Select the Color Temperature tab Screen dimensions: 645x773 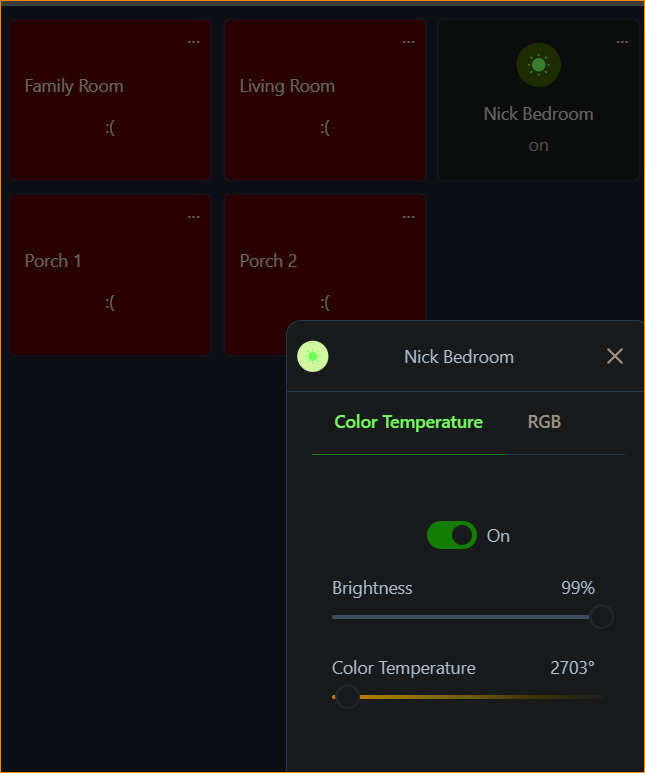click(408, 422)
